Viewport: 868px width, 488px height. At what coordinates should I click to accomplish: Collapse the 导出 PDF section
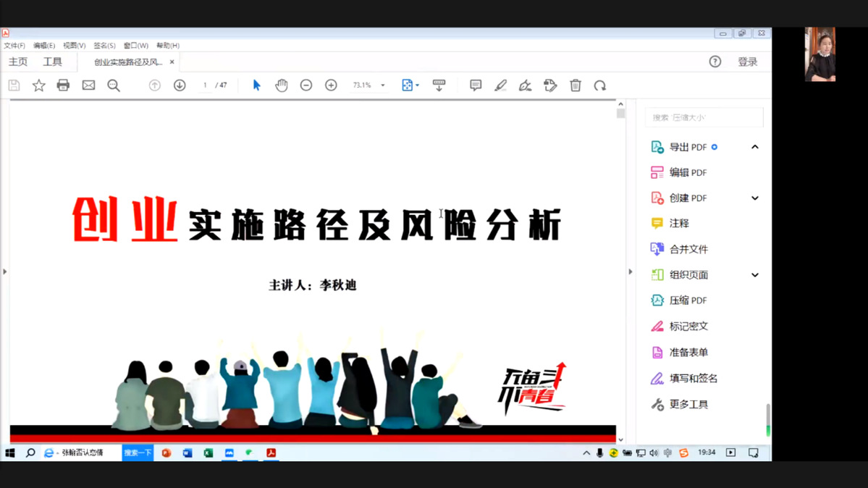pyautogui.click(x=754, y=147)
